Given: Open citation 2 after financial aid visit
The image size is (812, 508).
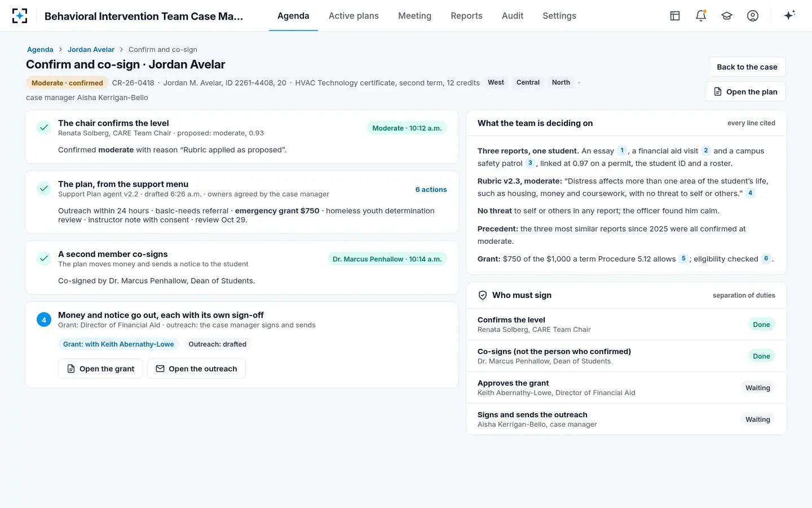Looking at the screenshot, I should click(x=705, y=151).
